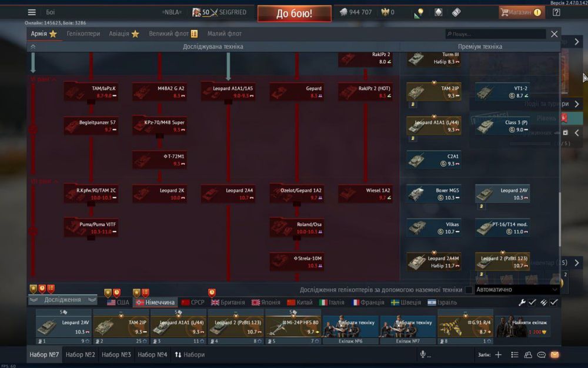Expand the TAM/JaPz.K vehicle group folder

(91, 92)
